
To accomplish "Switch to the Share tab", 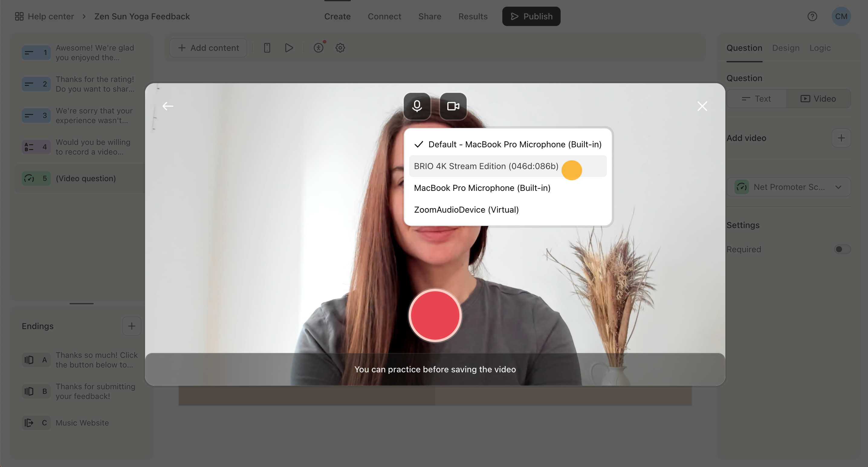I will pos(430,16).
